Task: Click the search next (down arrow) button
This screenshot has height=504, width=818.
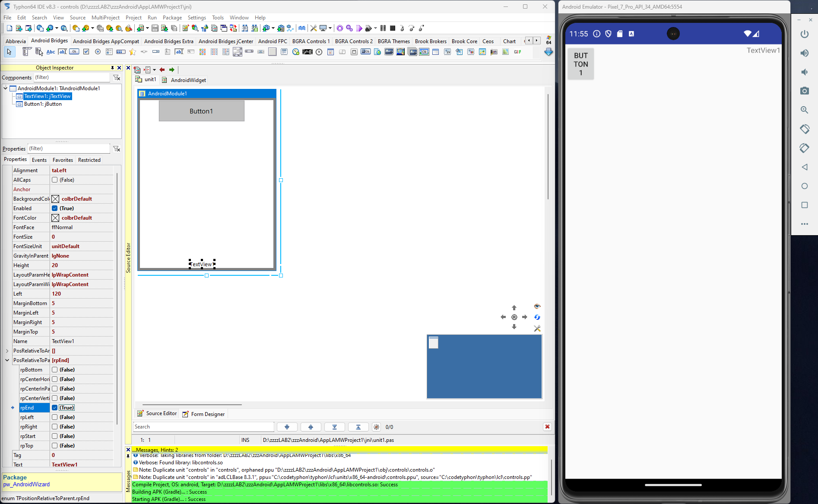Action: tap(287, 427)
